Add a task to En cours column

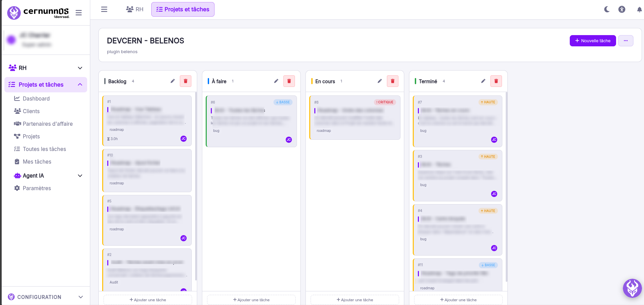(x=355, y=300)
